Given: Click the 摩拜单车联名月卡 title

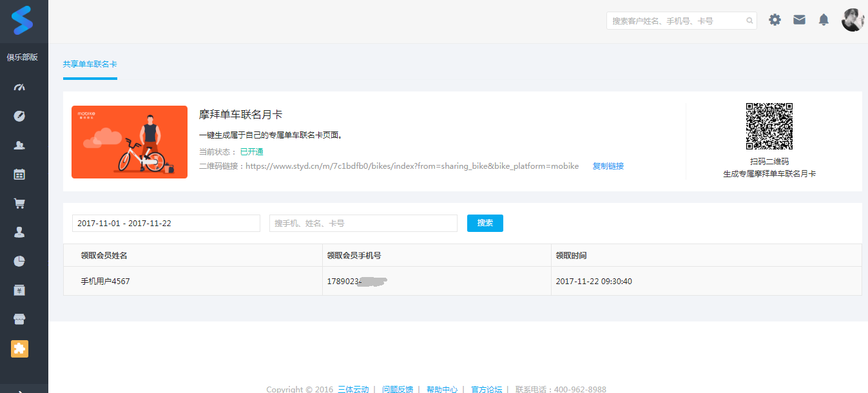Looking at the screenshot, I should pyautogui.click(x=241, y=115).
